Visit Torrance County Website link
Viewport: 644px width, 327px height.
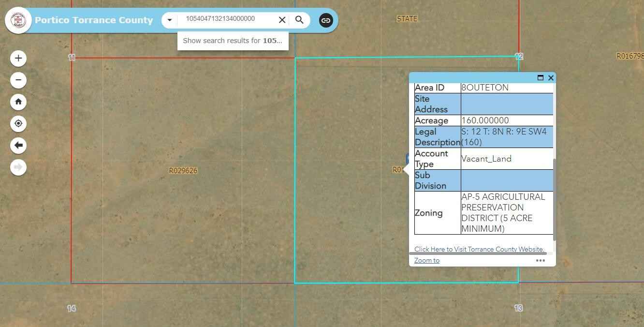pos(479,249)
